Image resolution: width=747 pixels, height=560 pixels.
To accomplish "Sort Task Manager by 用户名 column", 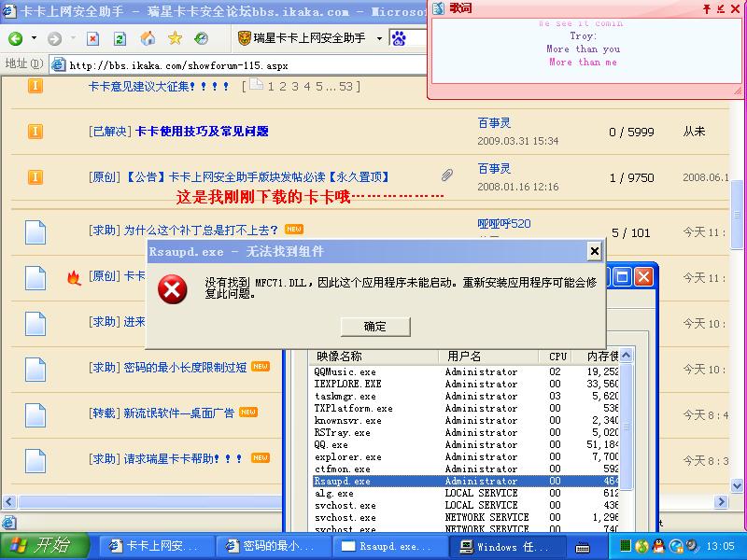I will [487, 357].
